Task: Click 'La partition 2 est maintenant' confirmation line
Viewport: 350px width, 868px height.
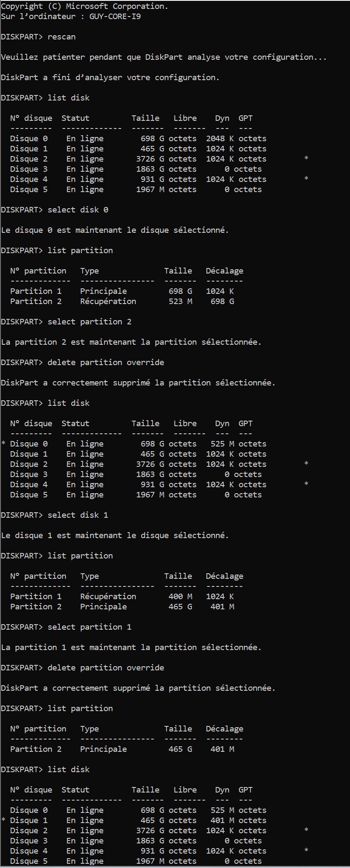Action: (x=131, y=342)
